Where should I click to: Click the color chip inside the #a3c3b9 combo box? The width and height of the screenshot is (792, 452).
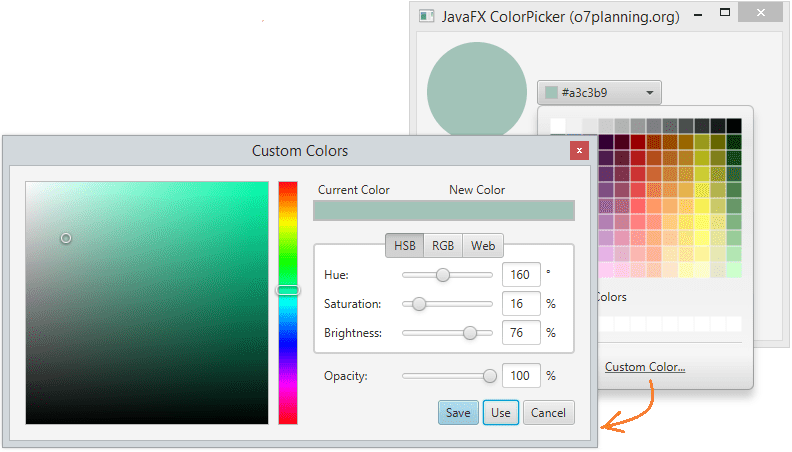pos(551,92)
